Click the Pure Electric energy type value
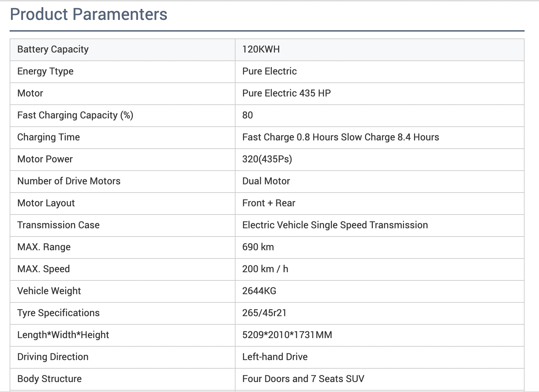The height and width of the screenshot is (392, 539). point(269,71)
